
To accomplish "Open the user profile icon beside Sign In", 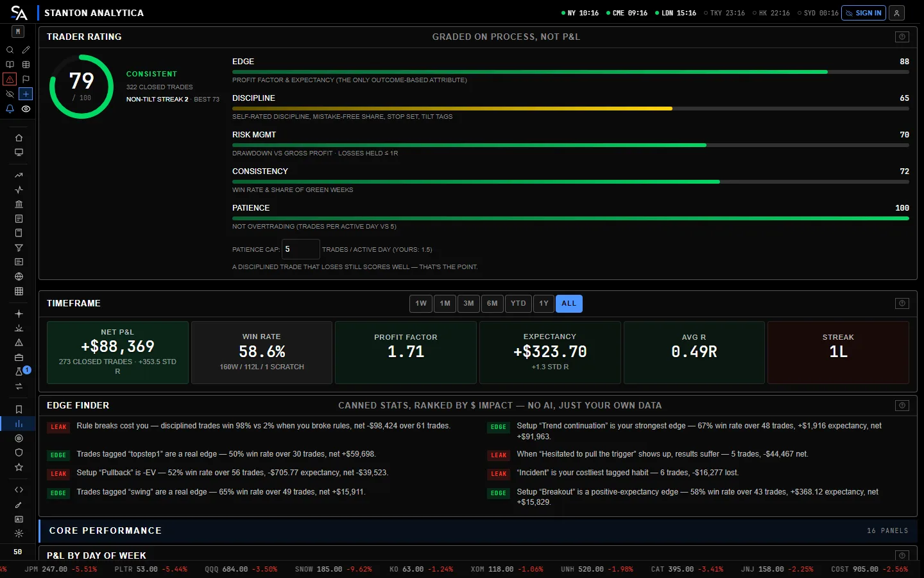I will click(x=897, y=13).
